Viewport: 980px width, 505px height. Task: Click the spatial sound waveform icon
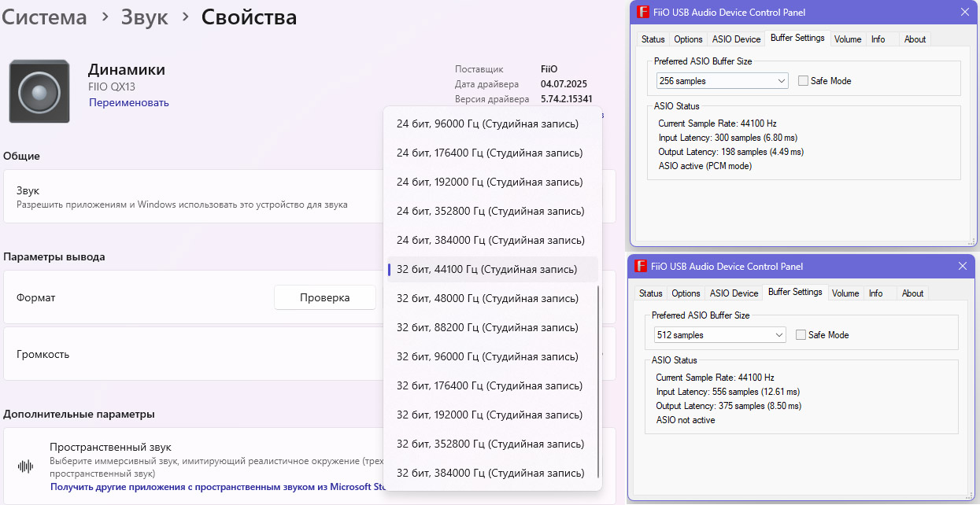point(26,466)
